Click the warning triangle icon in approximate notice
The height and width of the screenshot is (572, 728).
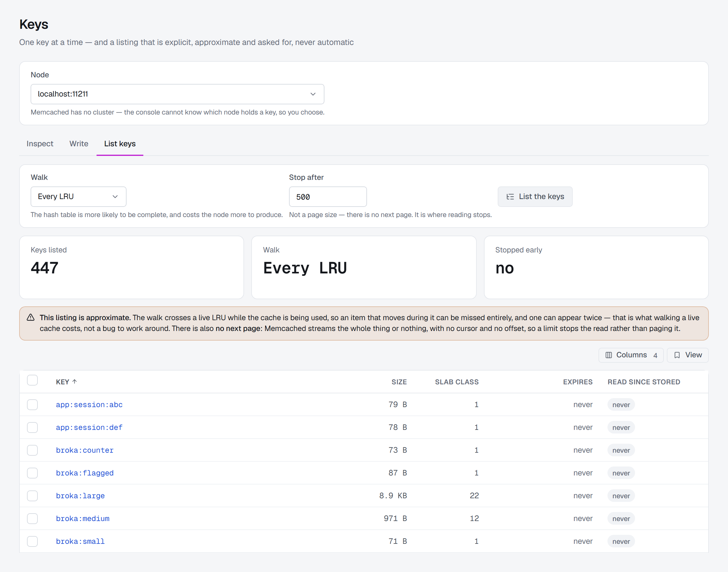[31, 317]
